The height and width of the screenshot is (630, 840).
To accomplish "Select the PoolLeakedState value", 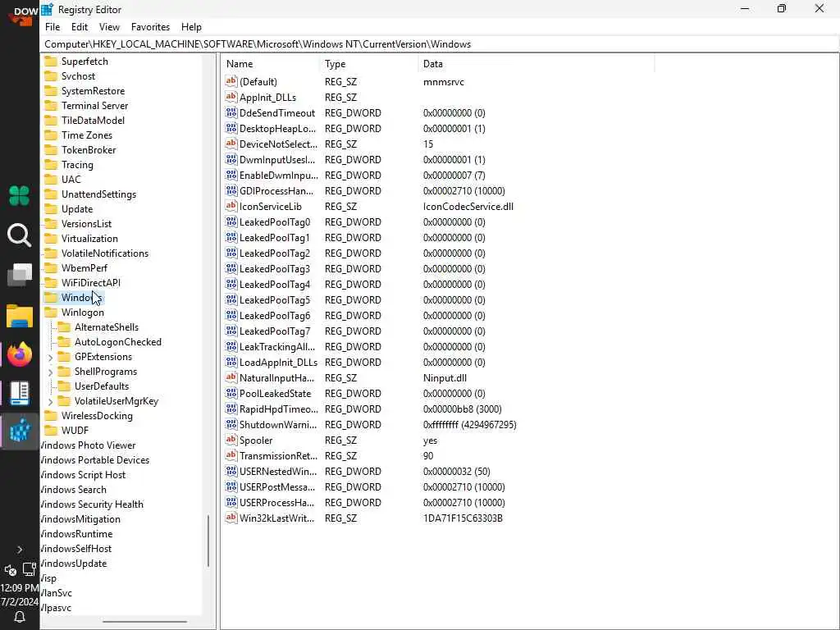I will [275, 393].
